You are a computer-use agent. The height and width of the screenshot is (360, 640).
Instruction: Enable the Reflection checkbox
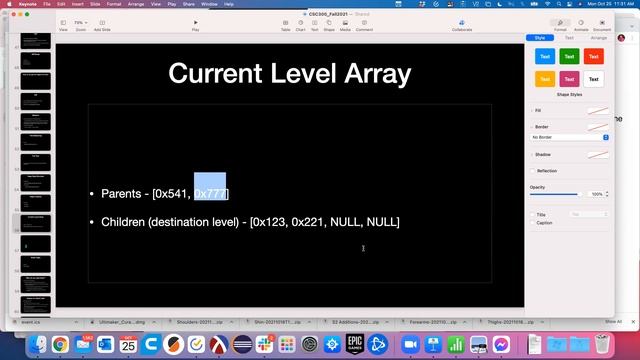[x=533, y=171]
